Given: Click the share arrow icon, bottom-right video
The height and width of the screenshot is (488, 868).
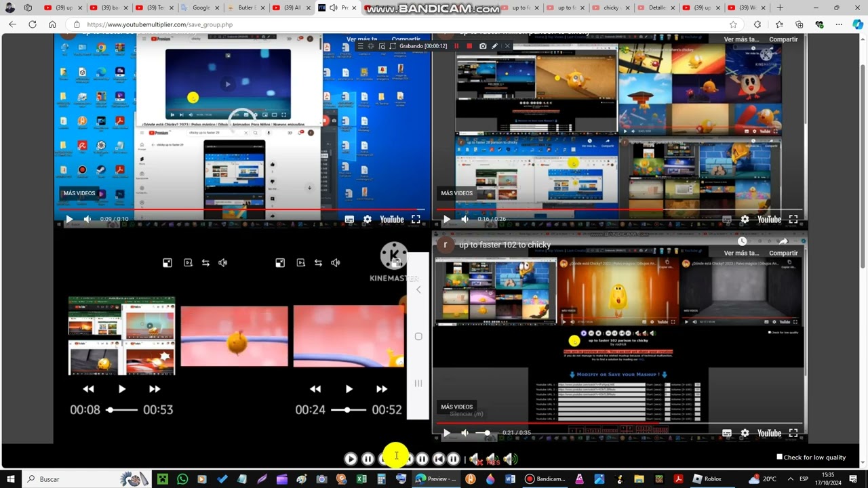Looking at the screenshot, I should 783,241.
